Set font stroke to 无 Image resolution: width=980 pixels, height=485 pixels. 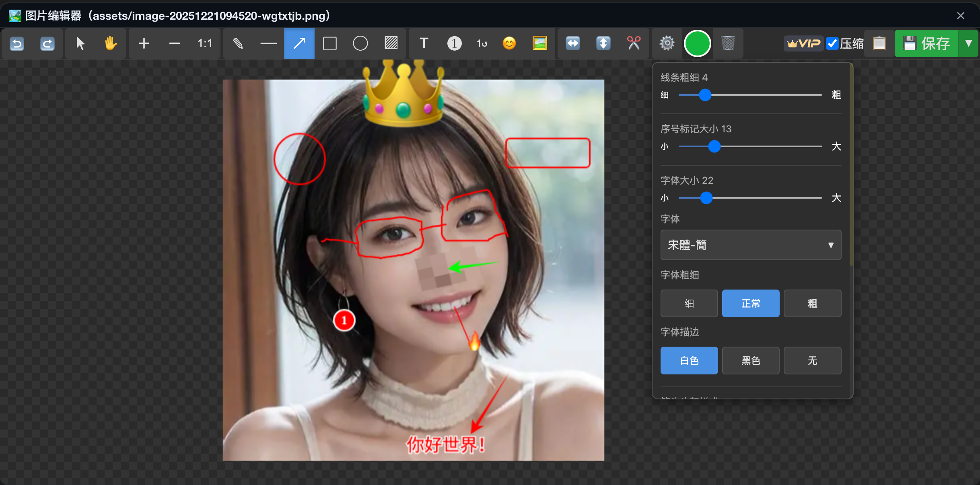(x=812, y=361)
